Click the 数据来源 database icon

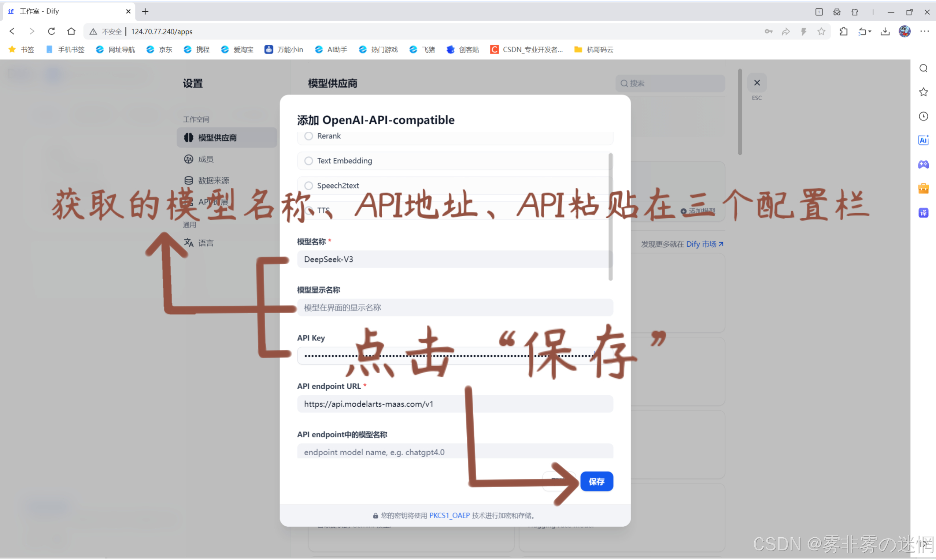coord(188,180)
